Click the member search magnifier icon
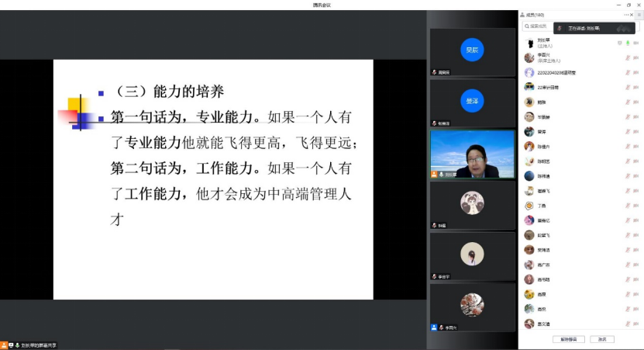Screen dimensions: 644x350 (526, 26)
